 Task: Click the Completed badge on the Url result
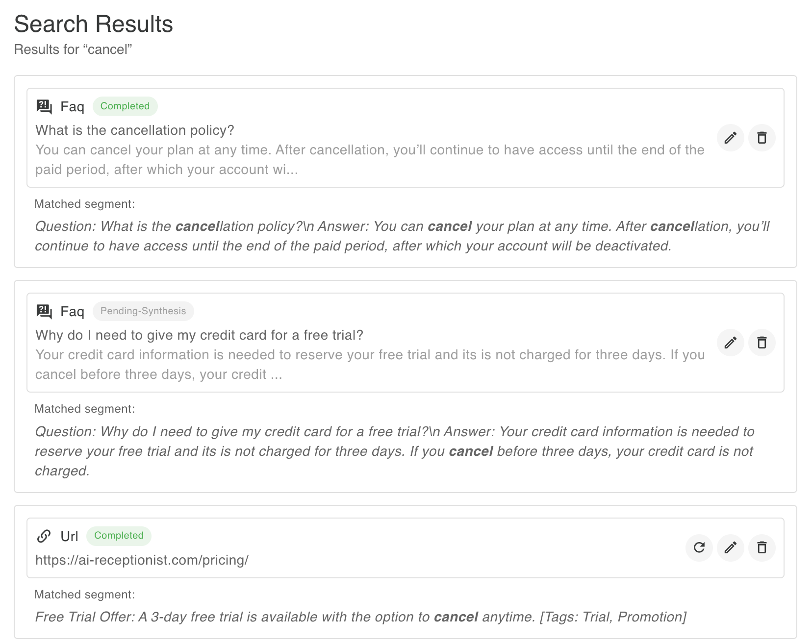(x=118, y=536)
